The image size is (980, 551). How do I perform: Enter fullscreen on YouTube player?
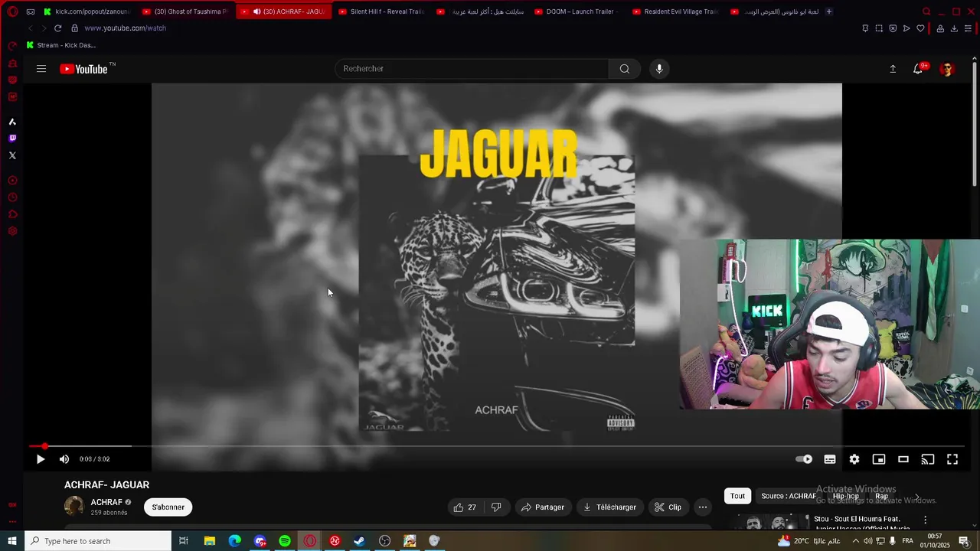[952, 459]
